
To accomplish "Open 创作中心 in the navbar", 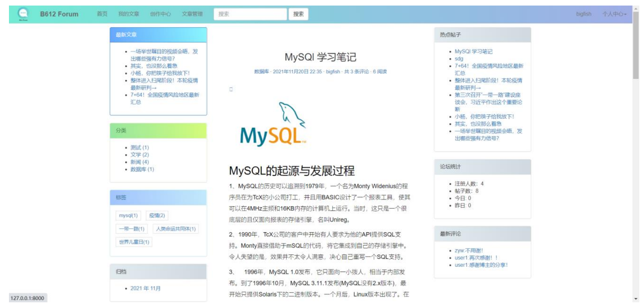I will click(x=160, y=14).
